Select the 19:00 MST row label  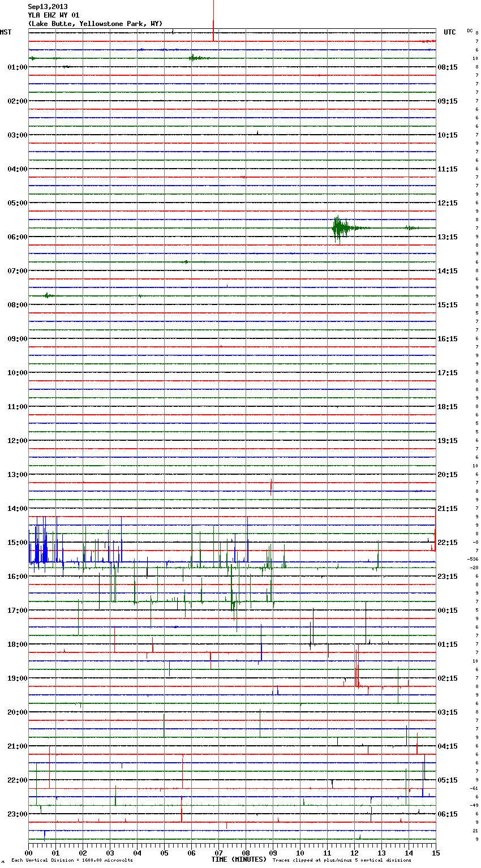click(18, 678)
